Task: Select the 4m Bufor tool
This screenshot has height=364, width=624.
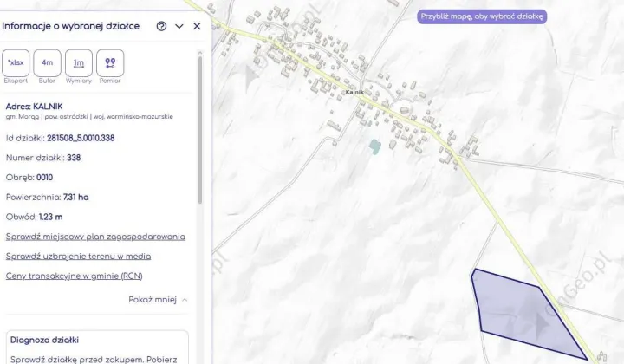Action: [47, 63]
